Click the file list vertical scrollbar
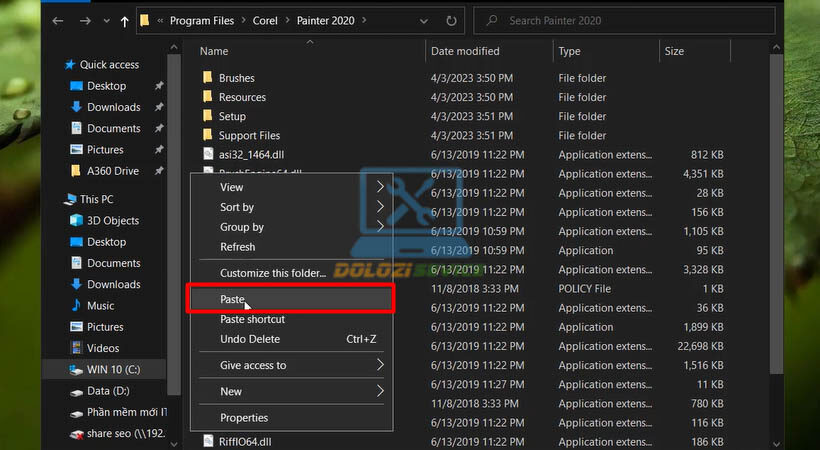 coord(777,215)
